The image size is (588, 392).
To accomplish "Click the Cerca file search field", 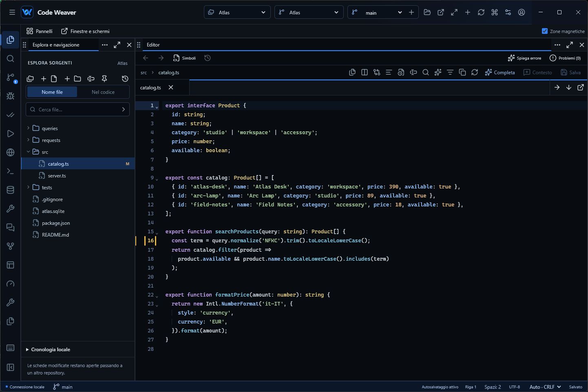I will click(x=78, y=109).
